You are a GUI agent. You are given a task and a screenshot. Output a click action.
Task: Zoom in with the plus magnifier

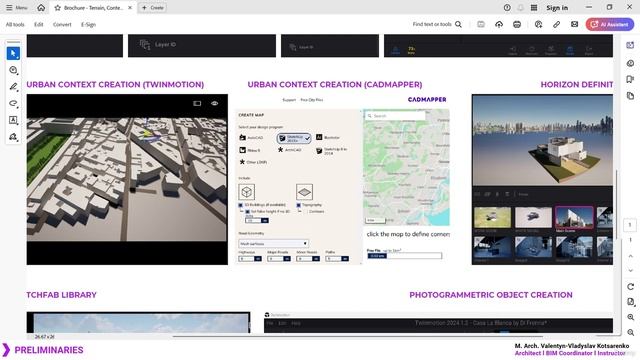(631, 317)
